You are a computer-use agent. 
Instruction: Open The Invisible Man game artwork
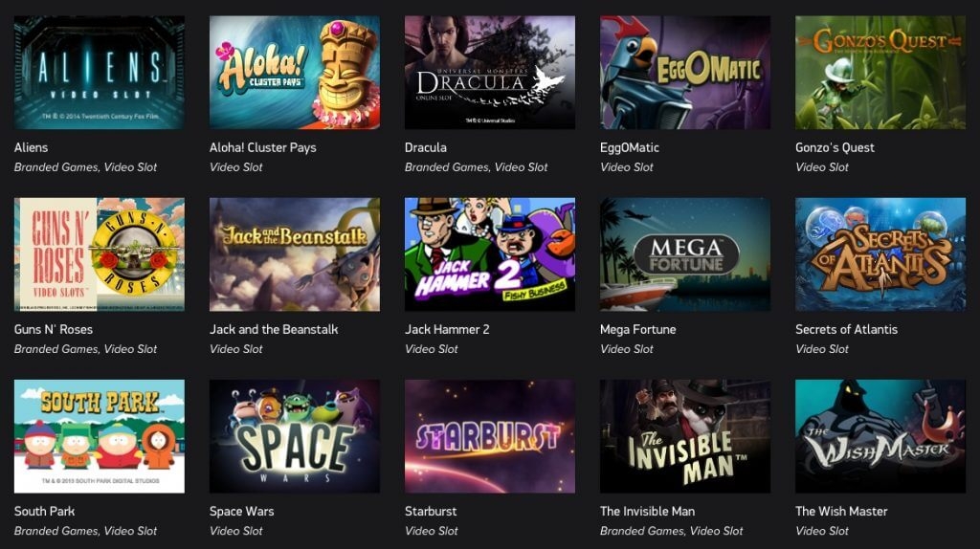685,436
